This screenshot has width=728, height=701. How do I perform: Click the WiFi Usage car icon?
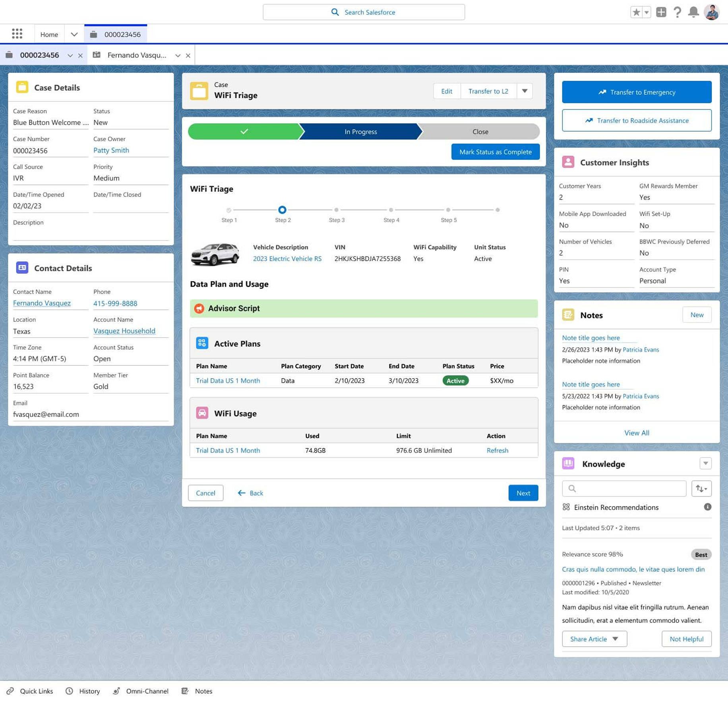(202, 413)
